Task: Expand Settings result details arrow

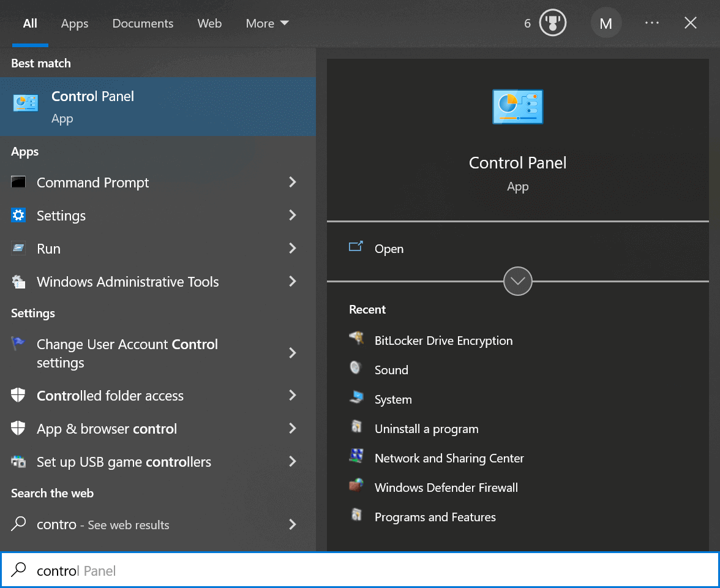Action: pyautogui.click(x=293, y=216)
